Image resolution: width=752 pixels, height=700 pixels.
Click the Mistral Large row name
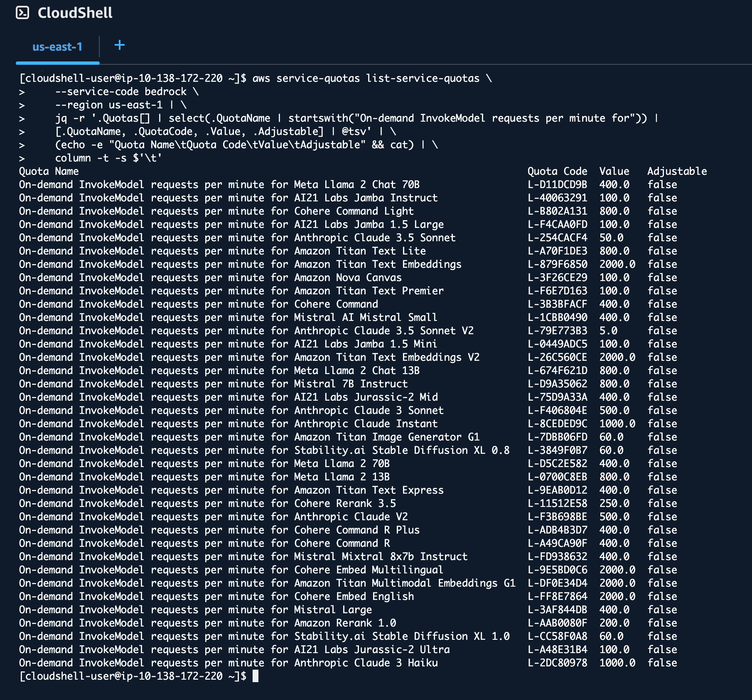click(x=195, y=609)
